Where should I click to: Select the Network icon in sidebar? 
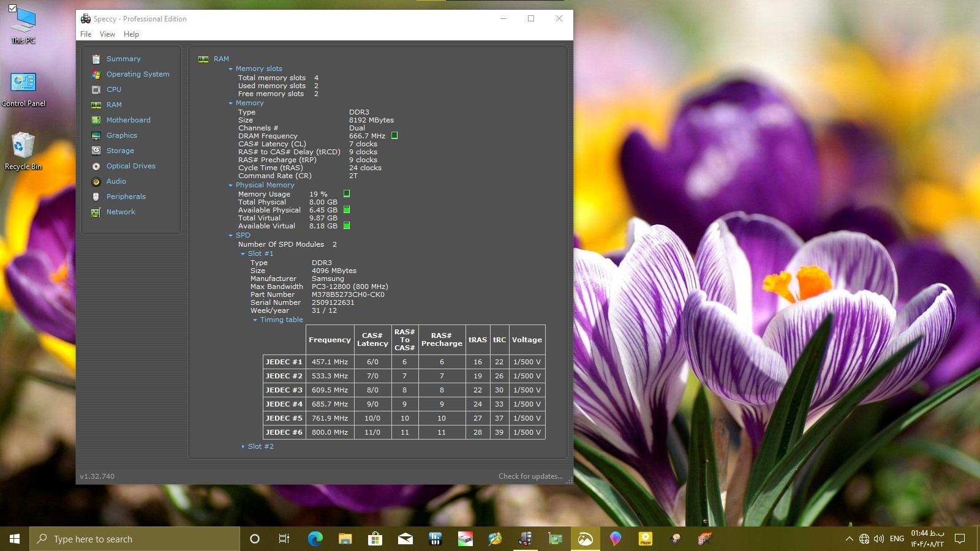pyautogui.click(x=96, y=212)
